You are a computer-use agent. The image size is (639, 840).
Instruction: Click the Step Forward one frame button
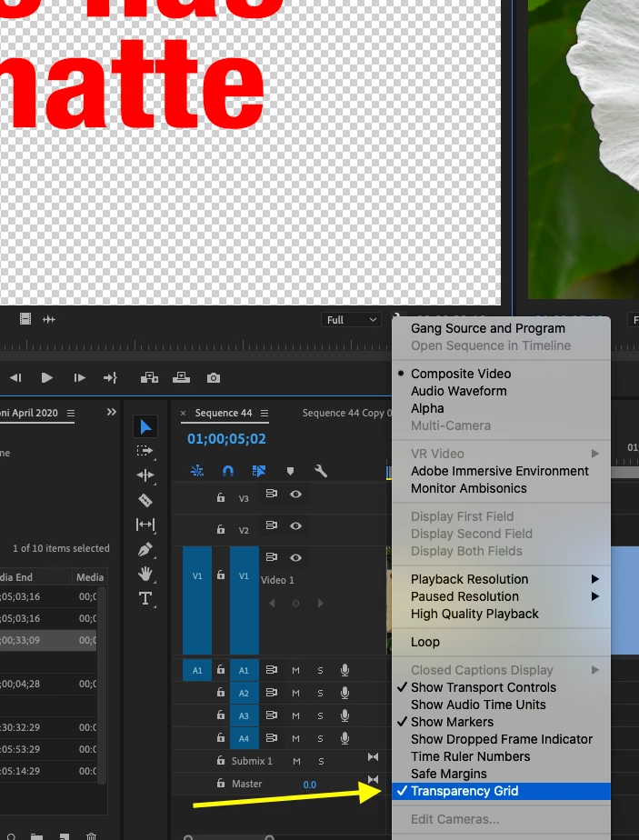coord(79,377)
